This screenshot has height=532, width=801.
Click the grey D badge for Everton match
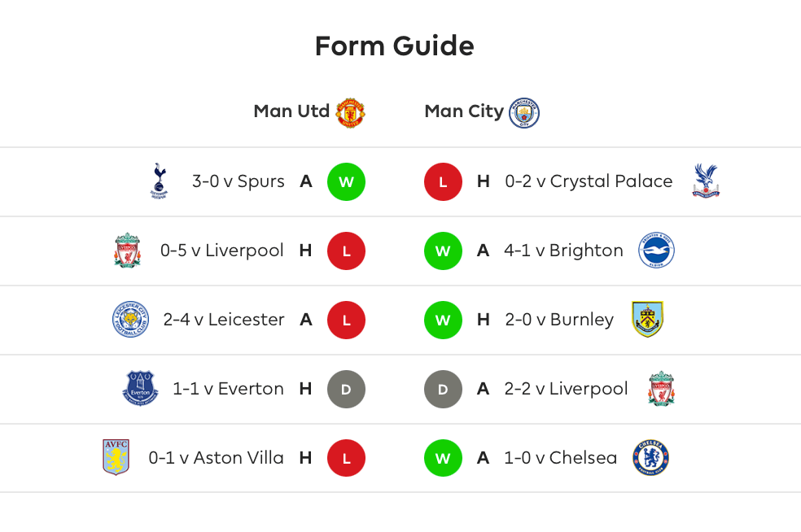click(346, 389)
